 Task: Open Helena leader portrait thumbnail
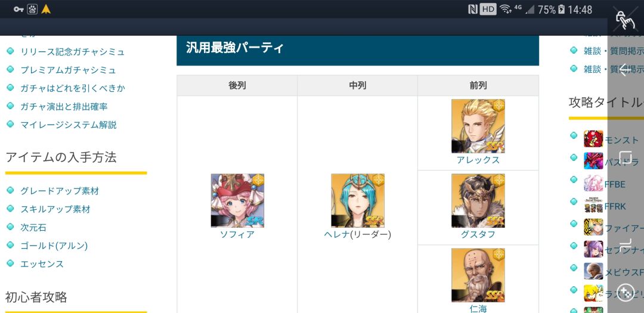358,200
